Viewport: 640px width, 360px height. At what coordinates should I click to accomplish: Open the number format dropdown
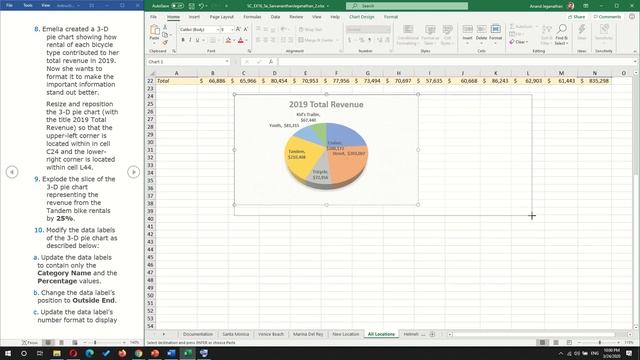387,29
